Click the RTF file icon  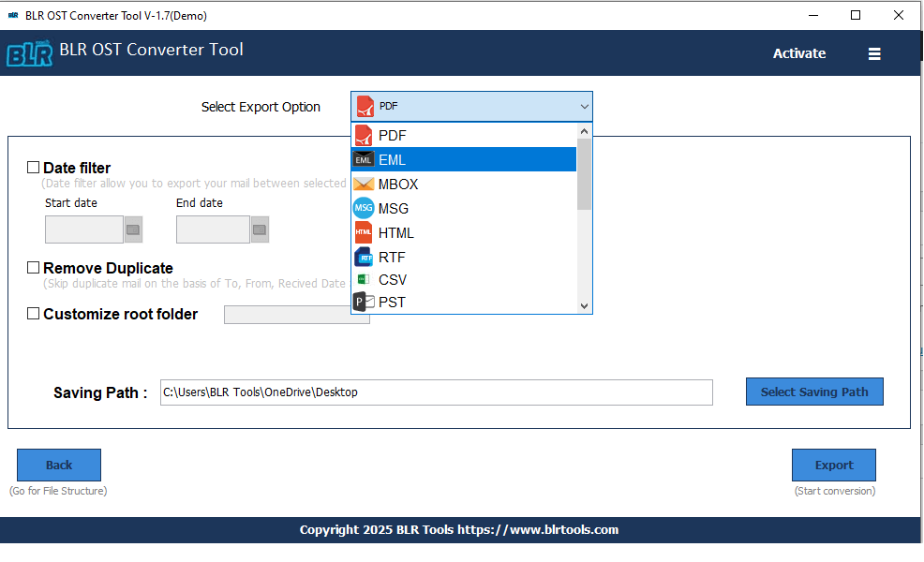364,258
